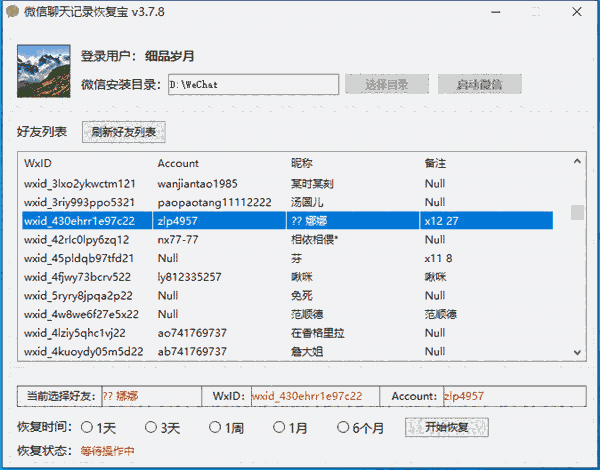Click account cell nx77-77

[178, 240]
